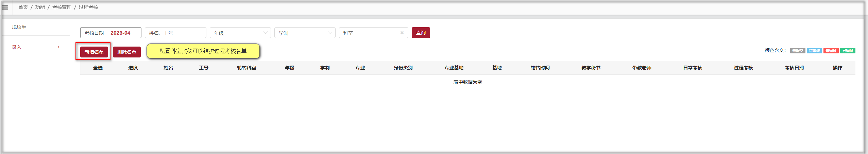Click the 删除名单 button
Viewport: 868px width, 154px height.
[127, 52]
